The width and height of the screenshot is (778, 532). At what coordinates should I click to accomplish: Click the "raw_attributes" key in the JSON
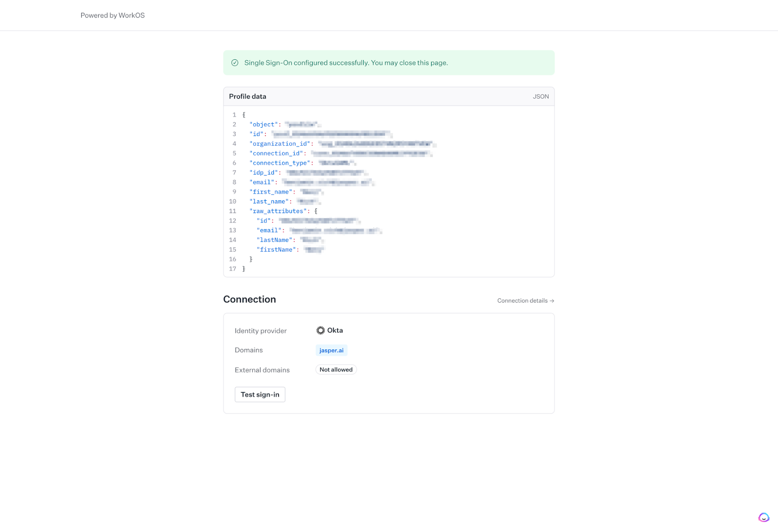(279, 211)
